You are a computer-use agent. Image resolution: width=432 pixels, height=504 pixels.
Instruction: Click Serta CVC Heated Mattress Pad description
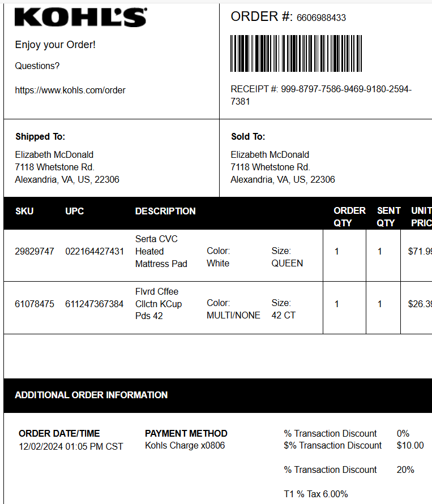[161, 251]
